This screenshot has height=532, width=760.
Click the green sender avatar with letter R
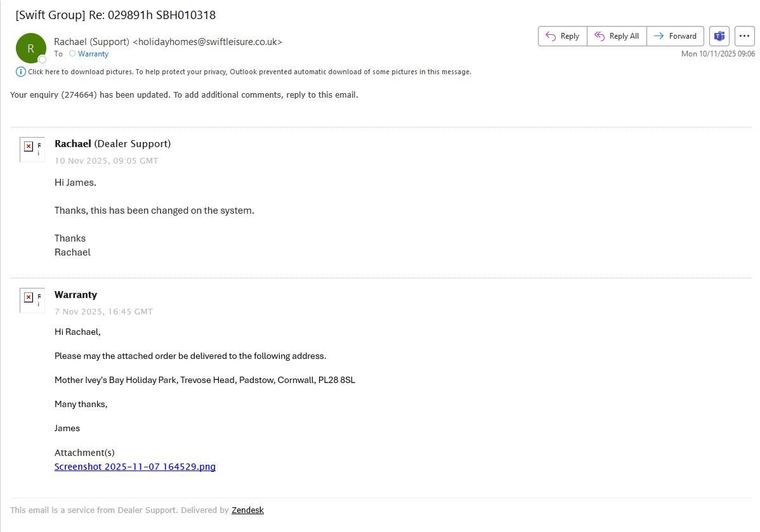pos(30,48)
